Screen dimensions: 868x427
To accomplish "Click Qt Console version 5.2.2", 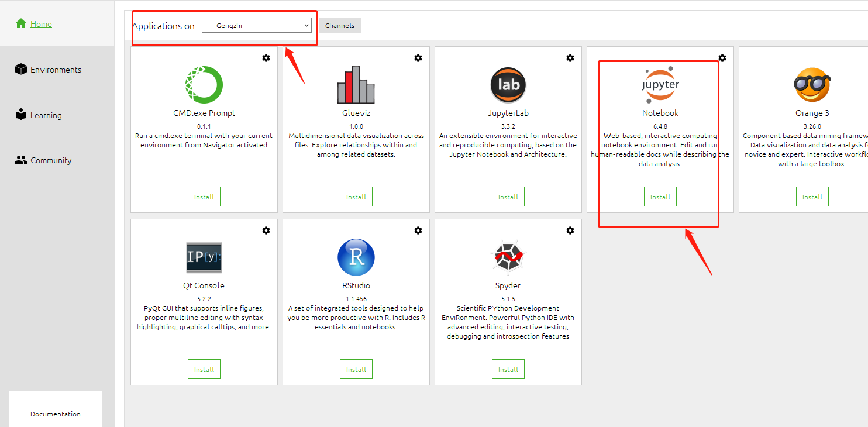I will (x=204, y=299).
